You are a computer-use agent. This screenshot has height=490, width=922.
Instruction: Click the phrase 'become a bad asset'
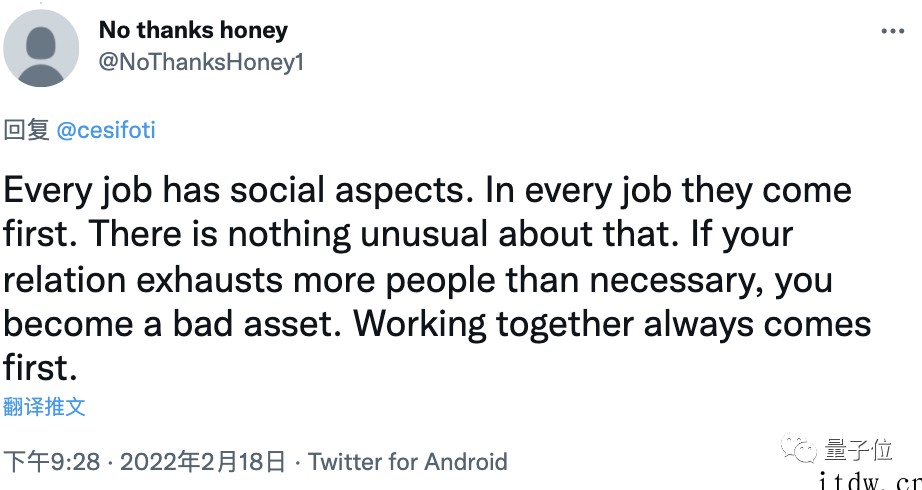click(172, 325)
